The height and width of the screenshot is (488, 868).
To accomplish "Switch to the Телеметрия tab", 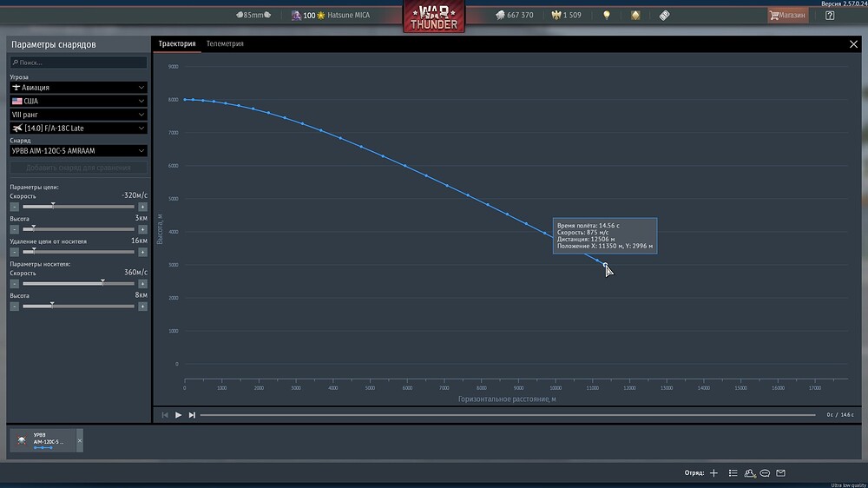I will 225,43.
